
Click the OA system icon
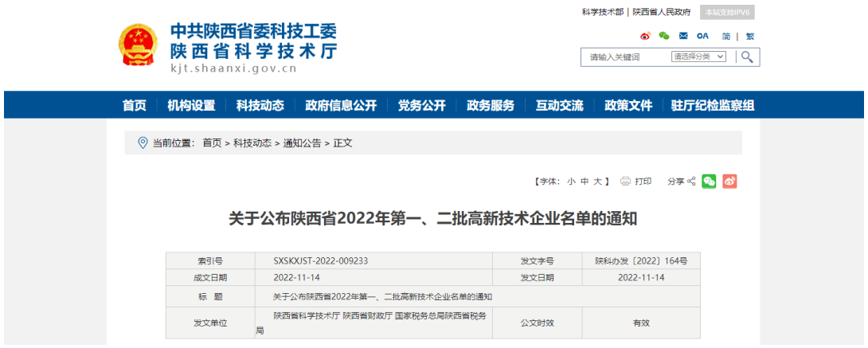pyautogui.click(x=702, y=36)
